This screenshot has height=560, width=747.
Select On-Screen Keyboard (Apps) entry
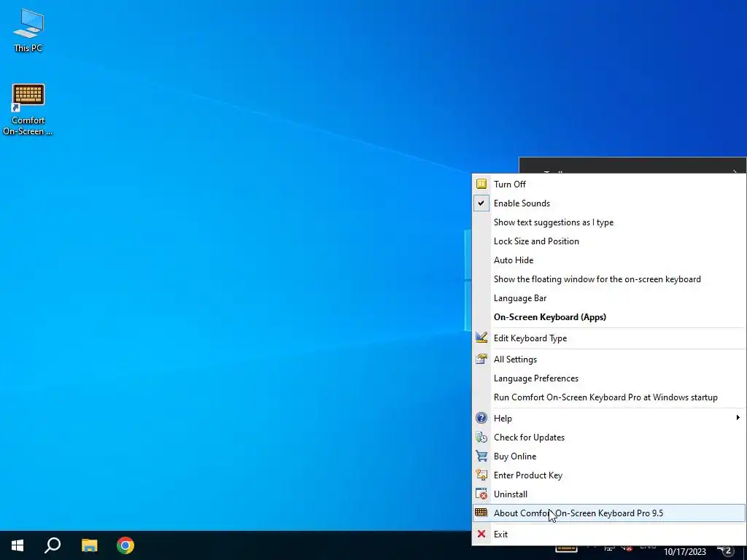click(x=609, y=317)
